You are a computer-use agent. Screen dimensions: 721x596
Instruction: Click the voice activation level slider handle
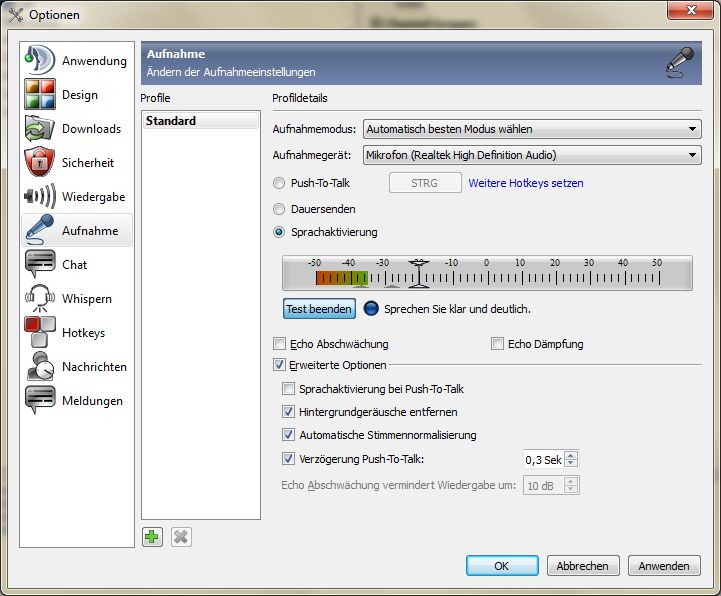[418, 274]
